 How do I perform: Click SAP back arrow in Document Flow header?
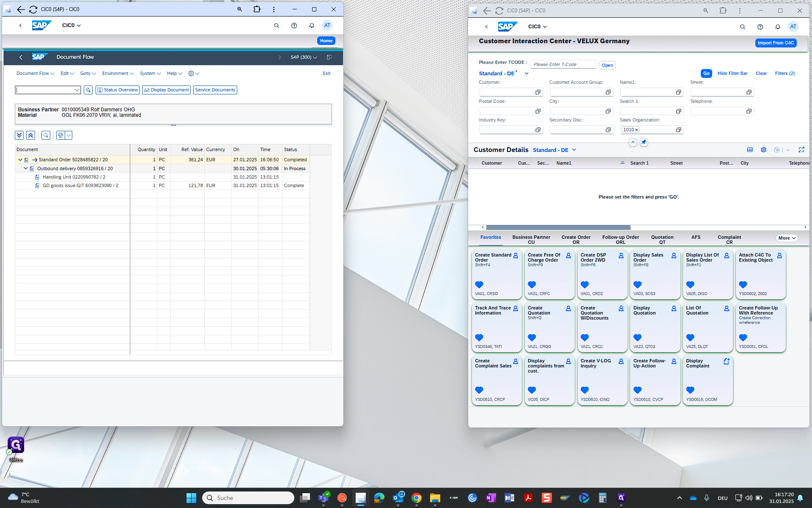point(21,57)
